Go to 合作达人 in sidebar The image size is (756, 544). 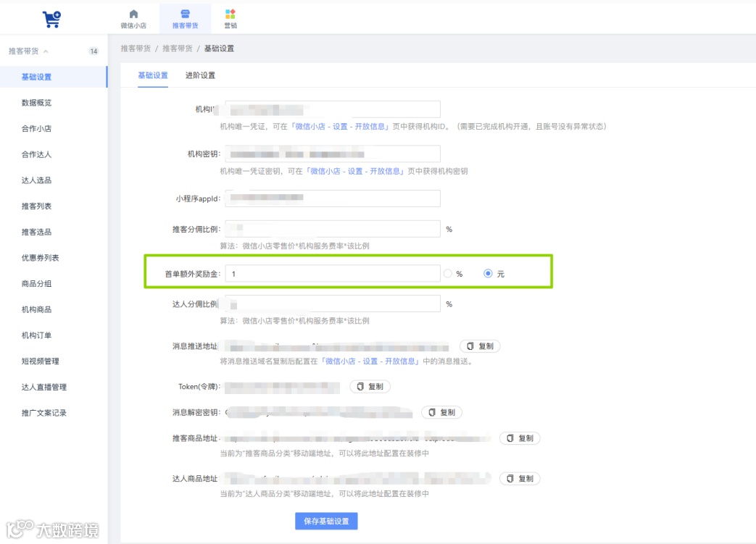pos(37,155)
